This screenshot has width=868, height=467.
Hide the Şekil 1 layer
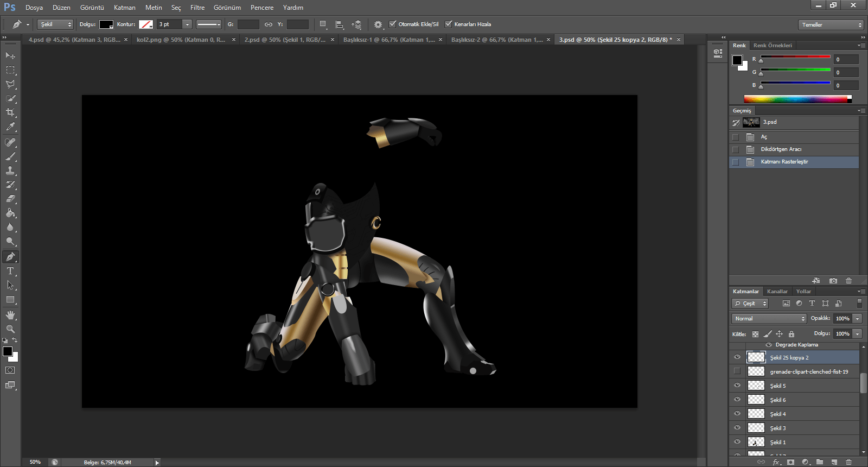[737, 441]
